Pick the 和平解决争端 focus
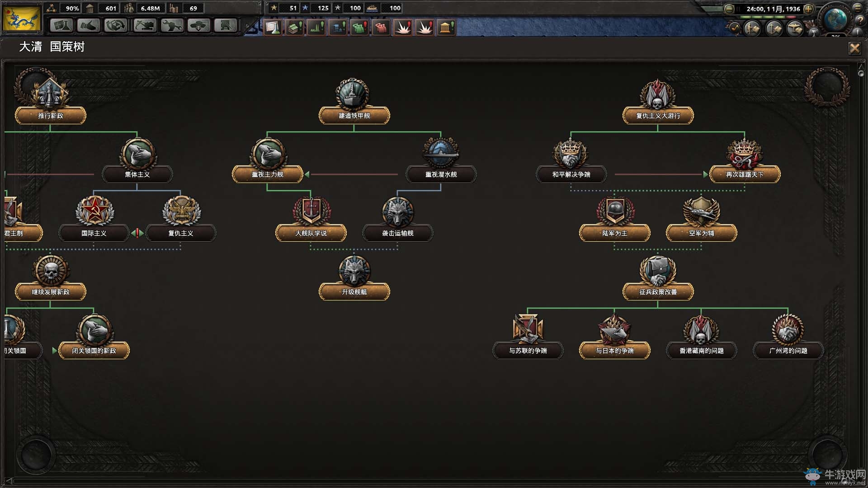Image resolution: width=868 pixels, height=488 pixels. pos(571,174)
